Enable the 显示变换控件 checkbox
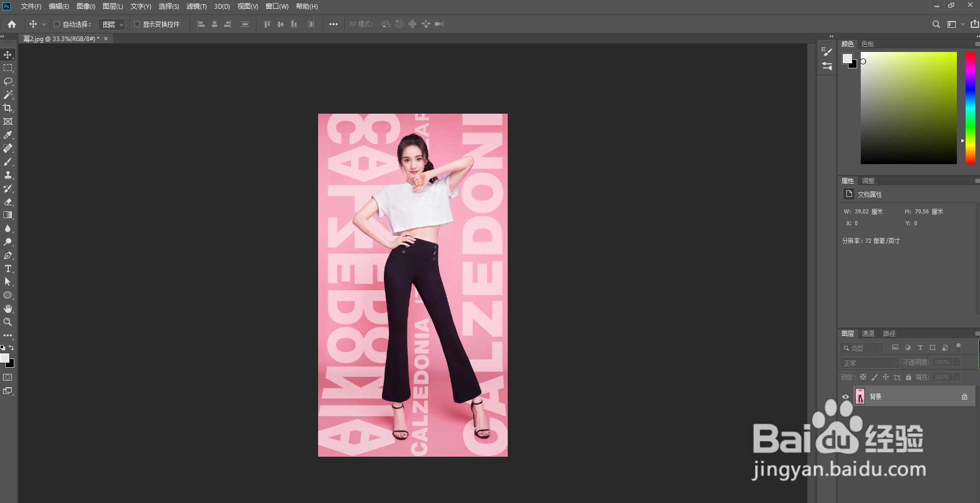Viewport: 980px width, 503px height. tap(137, 24)
